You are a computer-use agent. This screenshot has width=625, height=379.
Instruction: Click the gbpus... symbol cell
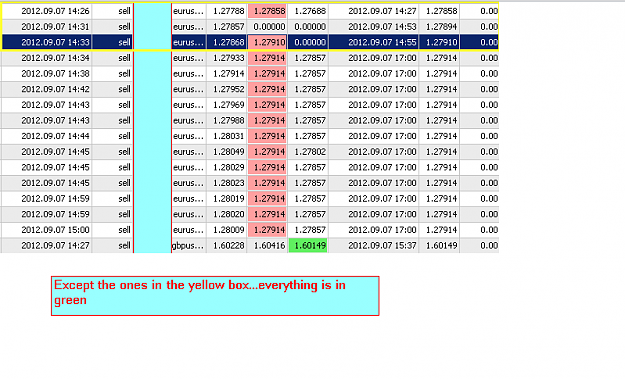(x=188, y=245)
